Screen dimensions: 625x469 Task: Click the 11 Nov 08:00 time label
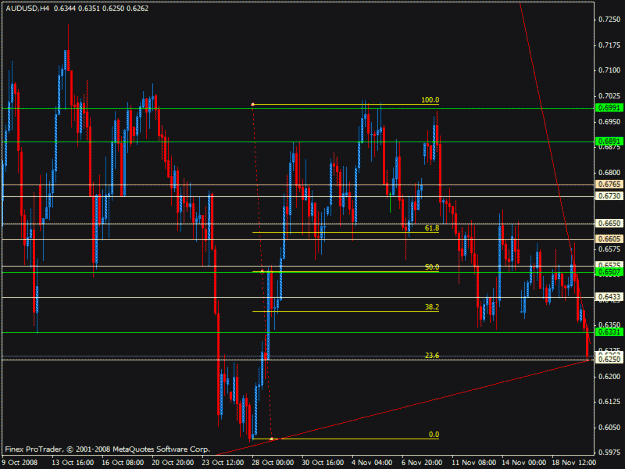click(474, 463)
